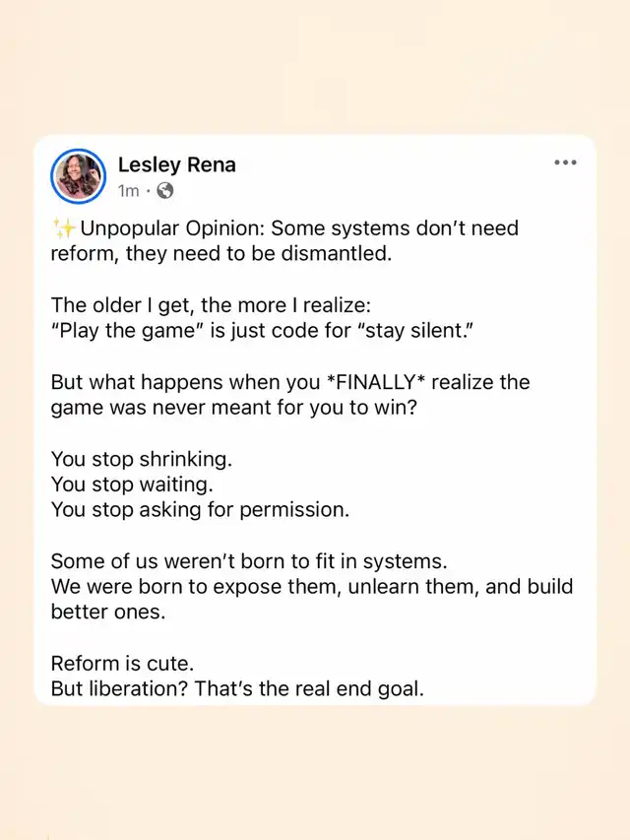This screenshot has height=840, width=630.
Task: Click the globe public audience icon
Action: [165, 191]
